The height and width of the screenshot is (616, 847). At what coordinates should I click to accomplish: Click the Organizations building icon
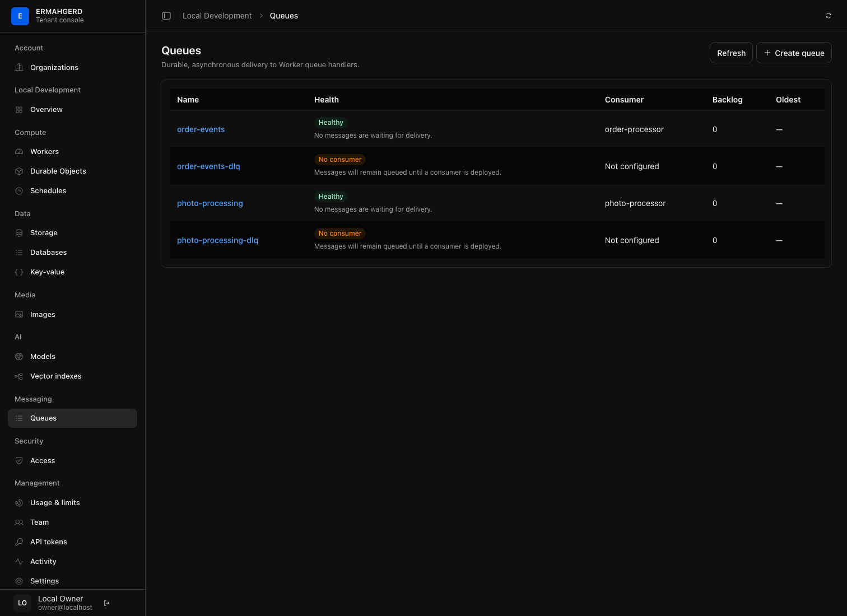click(x=19, y=68)
